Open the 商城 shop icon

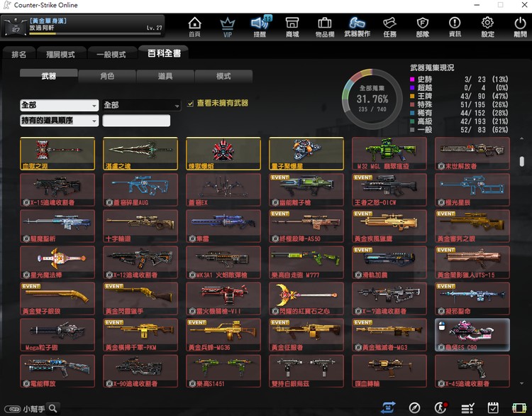click(x=292, y=27)
